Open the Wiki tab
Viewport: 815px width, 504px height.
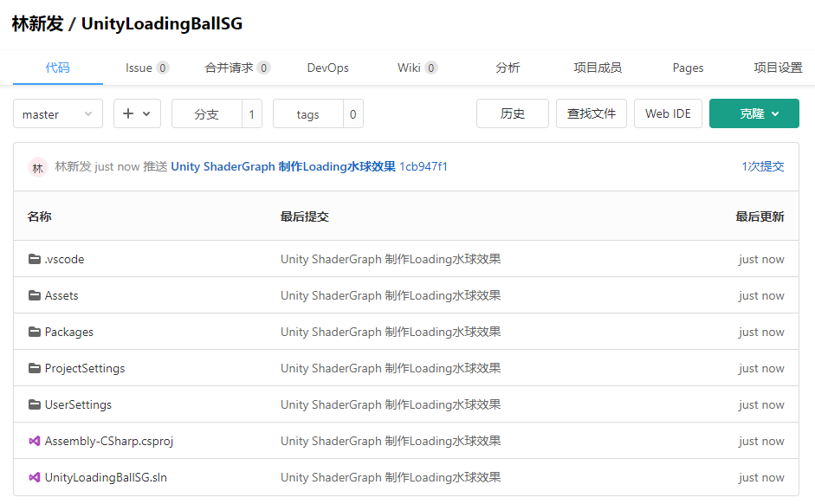pos(417,68)
